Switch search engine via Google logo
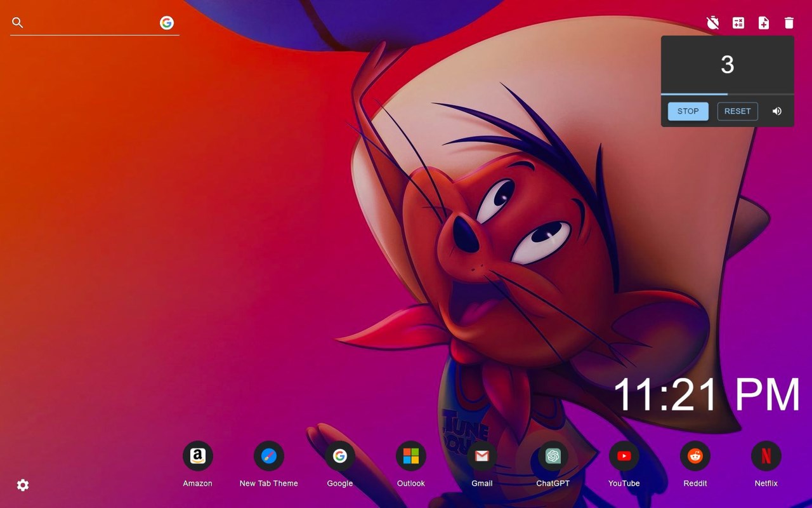Viewport: 812px width, 508px height. [x=167, y=23]
